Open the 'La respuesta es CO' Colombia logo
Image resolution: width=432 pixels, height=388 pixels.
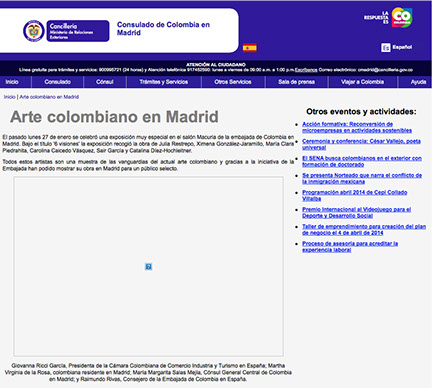[x=388, y=17]
